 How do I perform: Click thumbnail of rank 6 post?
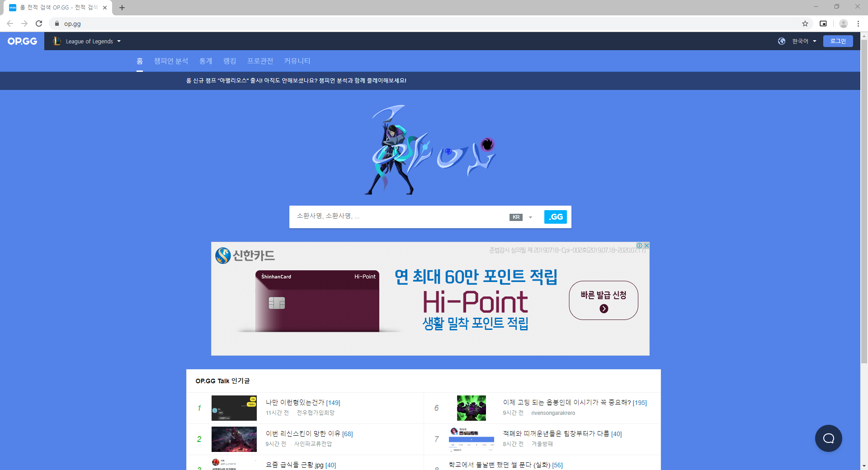click(471, 408)
